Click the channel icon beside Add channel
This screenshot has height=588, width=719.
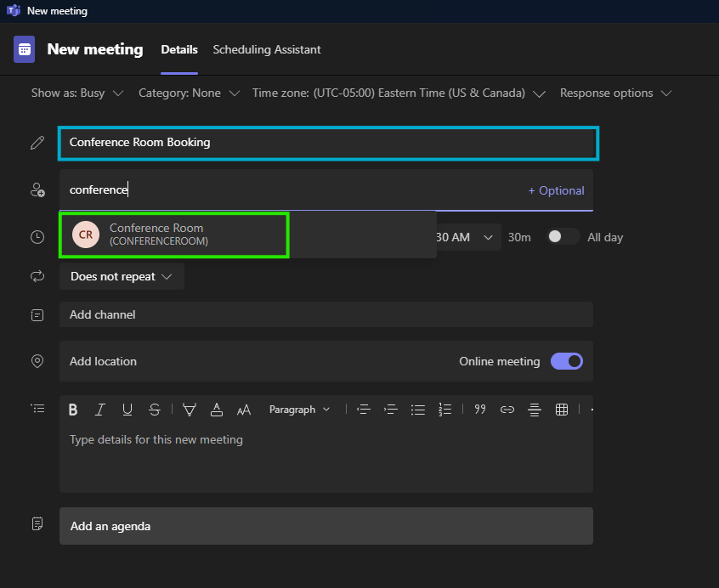[37, 315]
